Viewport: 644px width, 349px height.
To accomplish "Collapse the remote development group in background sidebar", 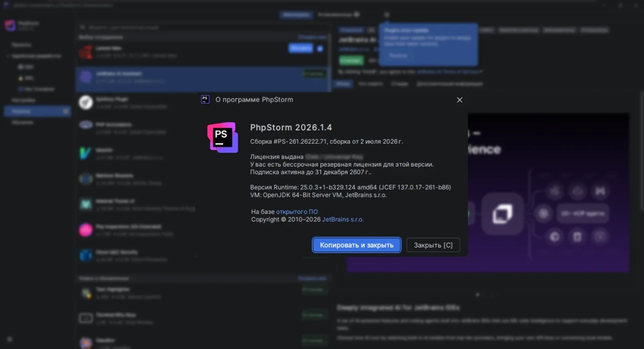I will (x=8, y=56).
